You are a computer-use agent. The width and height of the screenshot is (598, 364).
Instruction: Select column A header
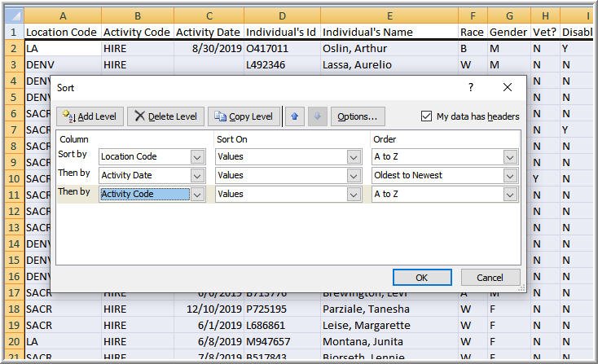(63, 15)
